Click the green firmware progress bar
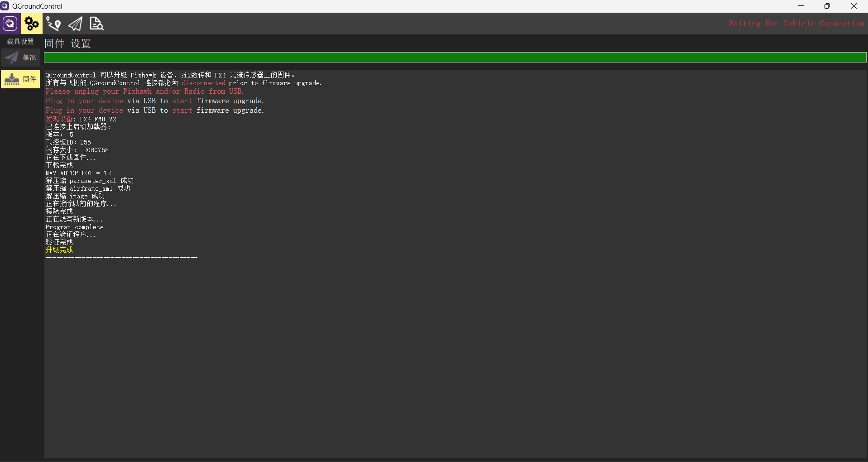The image size is (868, 462). [455, 58]
